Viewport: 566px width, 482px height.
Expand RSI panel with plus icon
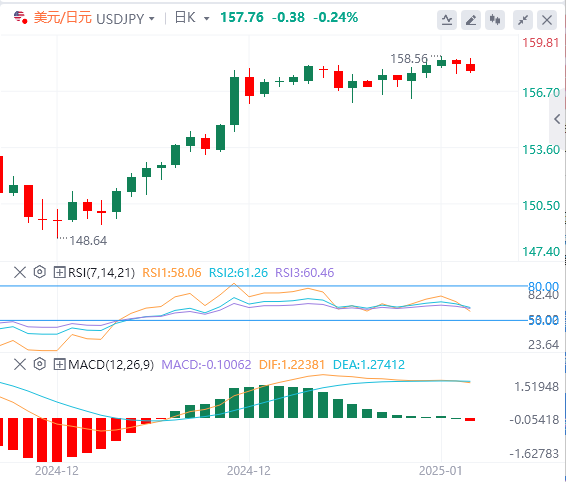pyautogui.click(x=59, y=272)
